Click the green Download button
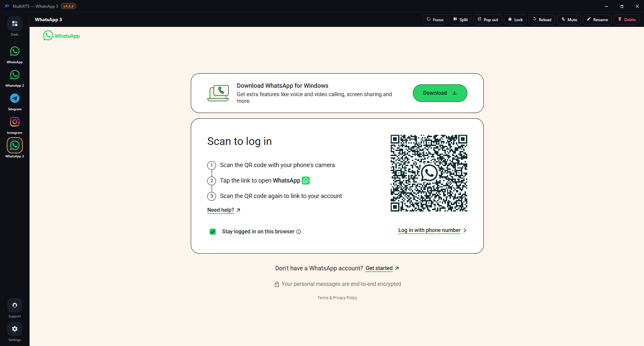644x346 pixels. click(x=440, y=93)
